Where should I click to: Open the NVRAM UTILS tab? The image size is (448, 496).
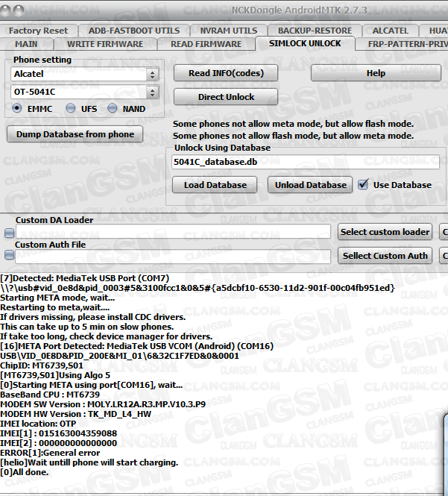click(229, 31)
